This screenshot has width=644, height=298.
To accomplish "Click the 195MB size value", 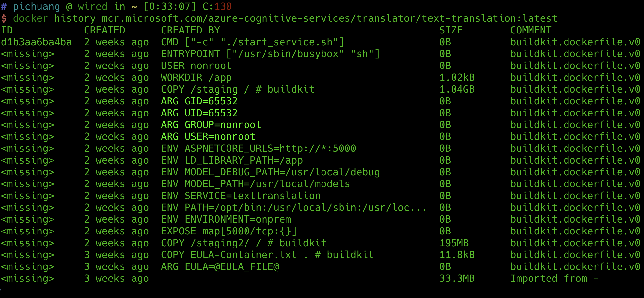I will pos(454,243).
